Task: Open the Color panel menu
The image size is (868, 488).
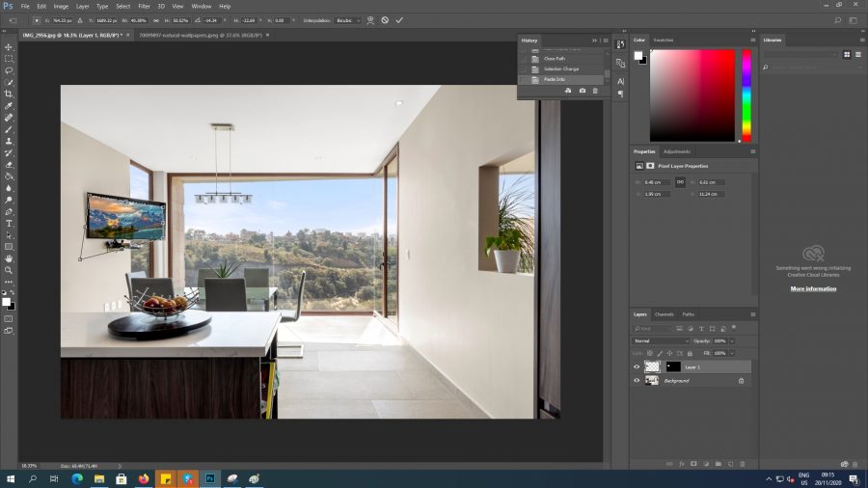Action: (x=753, y=41)
